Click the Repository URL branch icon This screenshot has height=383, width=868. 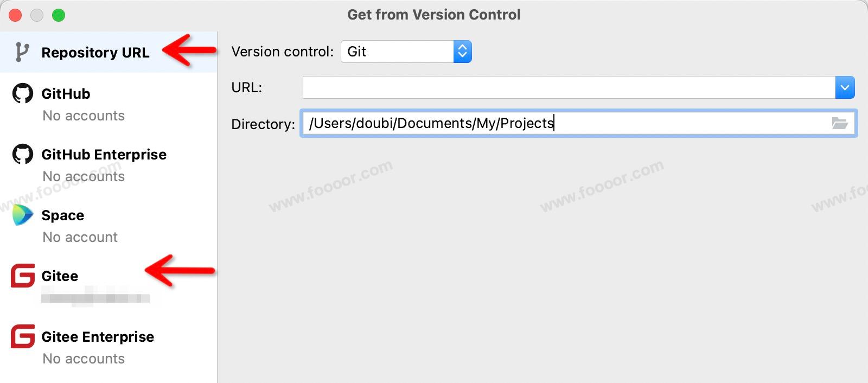click(22, 52)
